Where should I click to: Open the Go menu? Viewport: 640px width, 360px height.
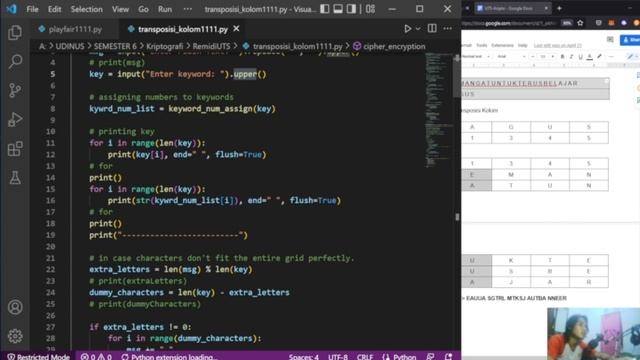143,9
